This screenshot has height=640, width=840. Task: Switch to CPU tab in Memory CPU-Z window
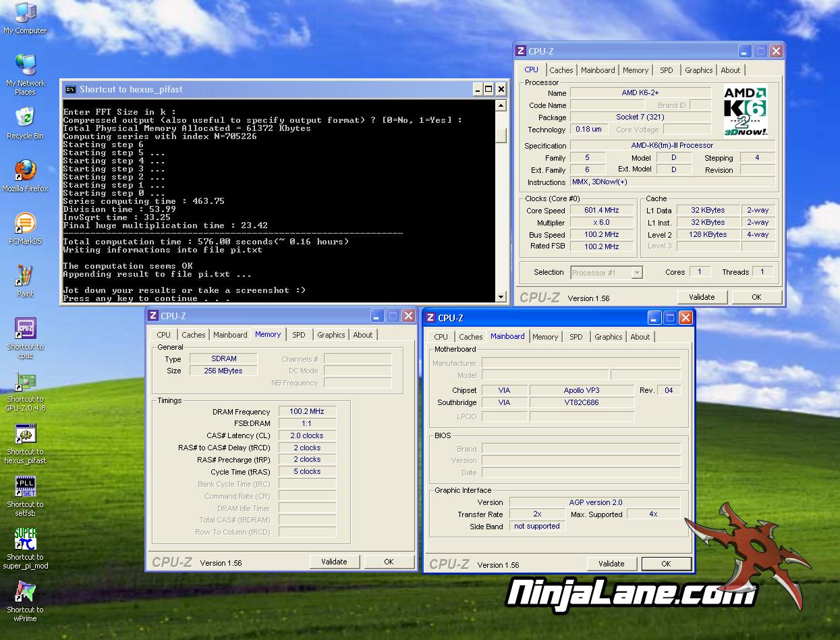pyautogui.click(x=164, y=335)
